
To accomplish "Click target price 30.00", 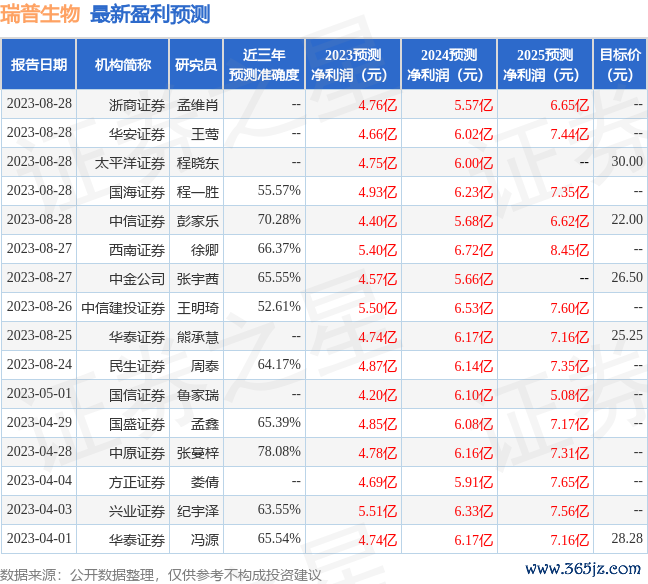I will (627, 161).
